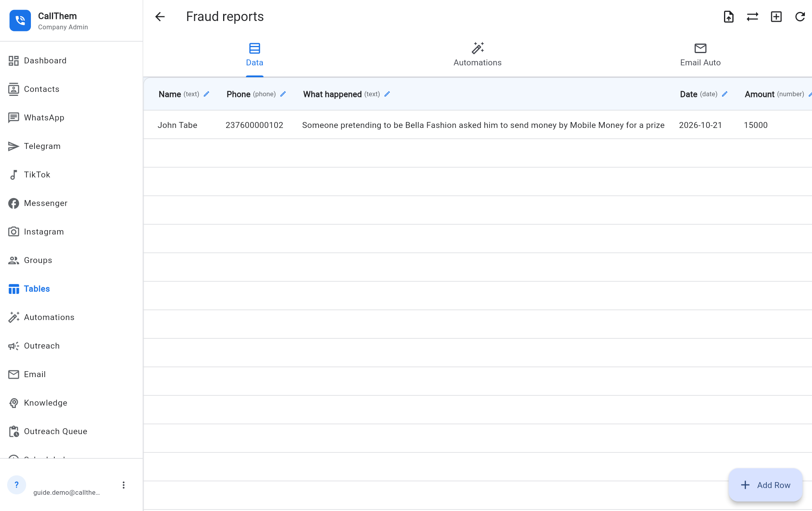Refresh the Fraud reports table

[800, 17]
